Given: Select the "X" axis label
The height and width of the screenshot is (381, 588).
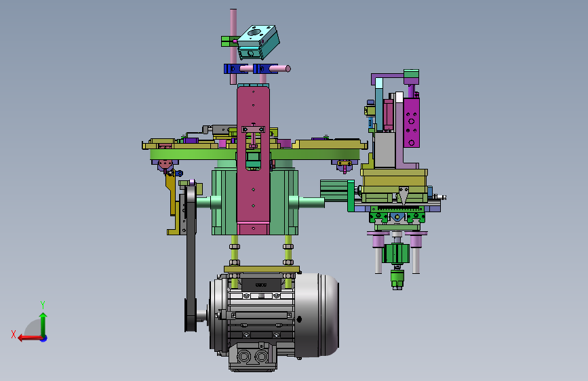Looking at the screenshot, I should pos(14,334).
